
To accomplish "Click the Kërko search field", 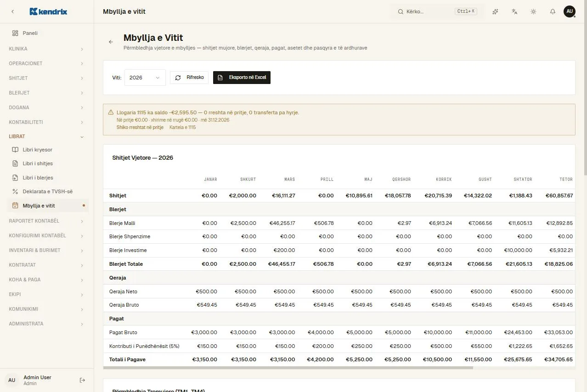I will tap(438, 11).
